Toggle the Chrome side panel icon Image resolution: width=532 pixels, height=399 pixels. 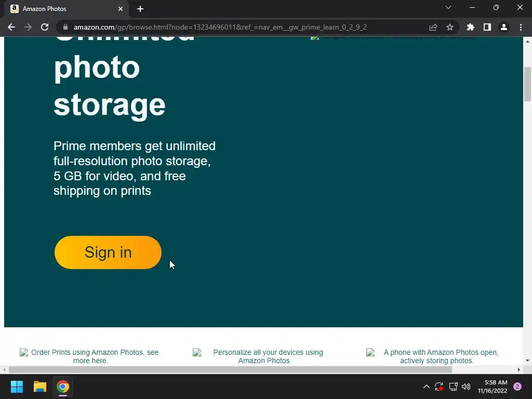point(487,27)
